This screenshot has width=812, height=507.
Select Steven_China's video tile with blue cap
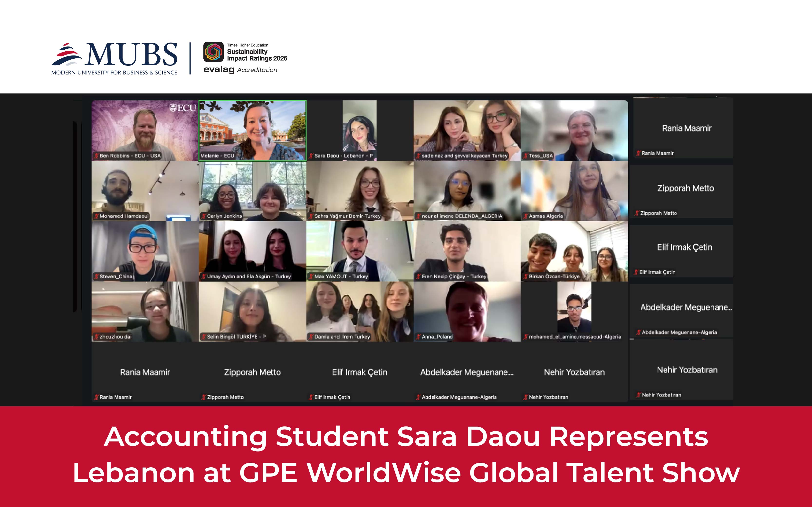click(145, 251)
